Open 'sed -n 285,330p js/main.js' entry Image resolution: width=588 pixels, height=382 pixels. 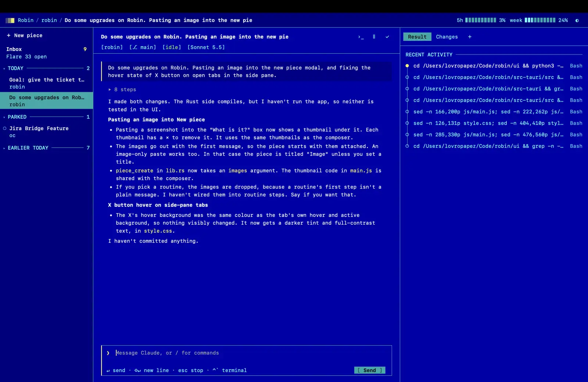pos(494,135)
